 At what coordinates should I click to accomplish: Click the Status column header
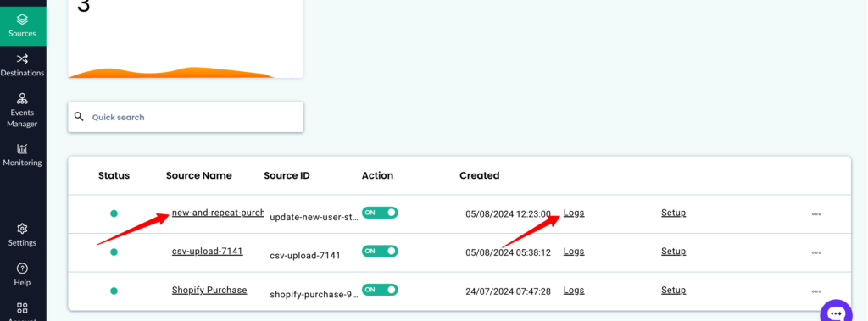click(x=114, y=175)
